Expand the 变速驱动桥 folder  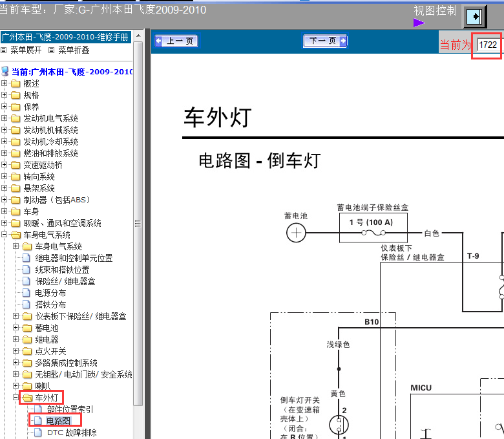click(4, 165)
